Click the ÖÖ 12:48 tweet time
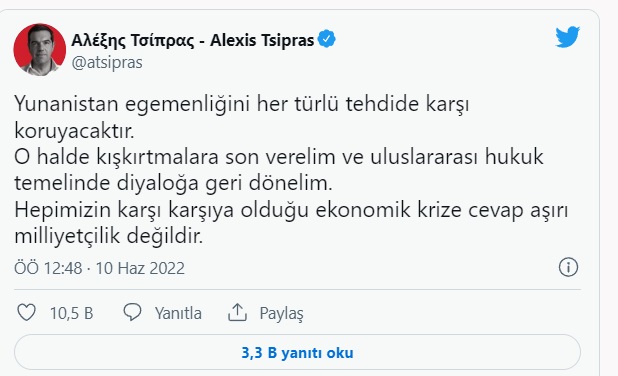The height and width of the screenshot is (376, 618). [x=48, y=268]
